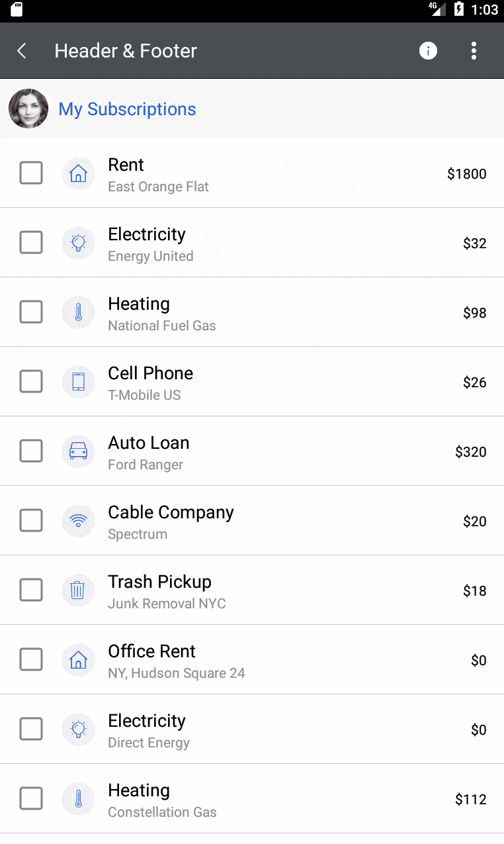This screenshot has height=844, width=504.
Task: Tick the Cell Phone checkbox
Action: (x=31, y=382)
